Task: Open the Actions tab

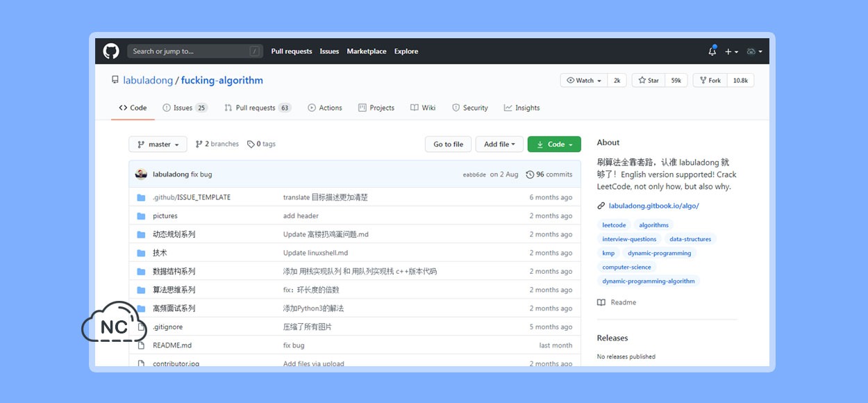Action: pyautogui.click(x=325, y=108)
